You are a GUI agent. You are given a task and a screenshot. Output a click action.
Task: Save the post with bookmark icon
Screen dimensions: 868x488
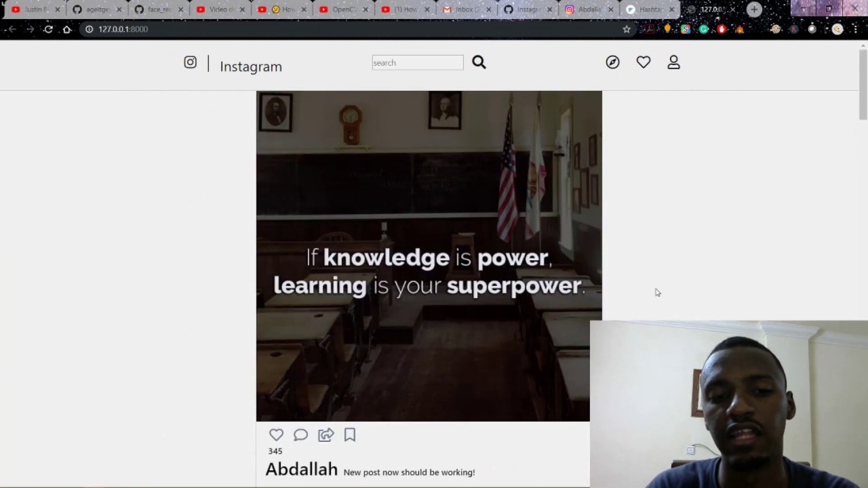coord(350,435)
